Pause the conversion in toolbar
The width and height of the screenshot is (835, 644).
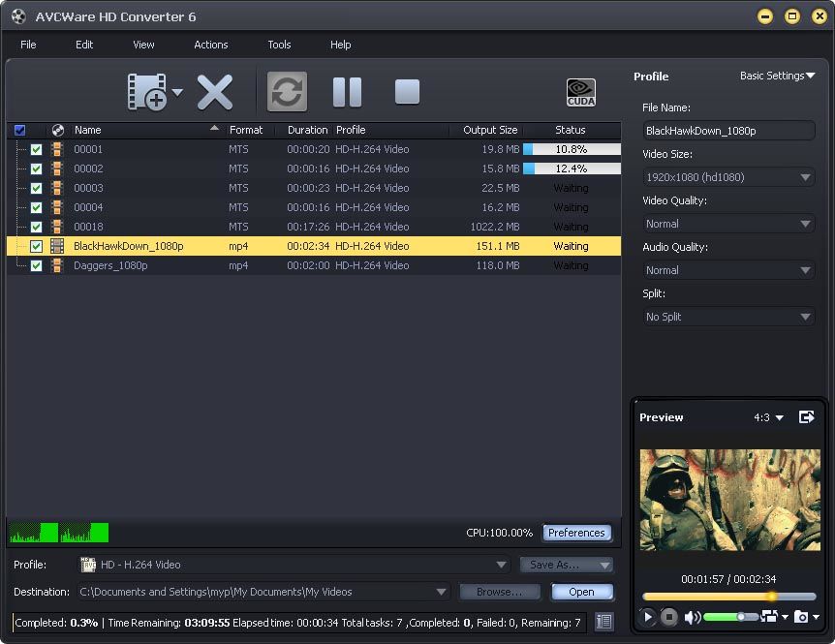[x=347, y=92]
